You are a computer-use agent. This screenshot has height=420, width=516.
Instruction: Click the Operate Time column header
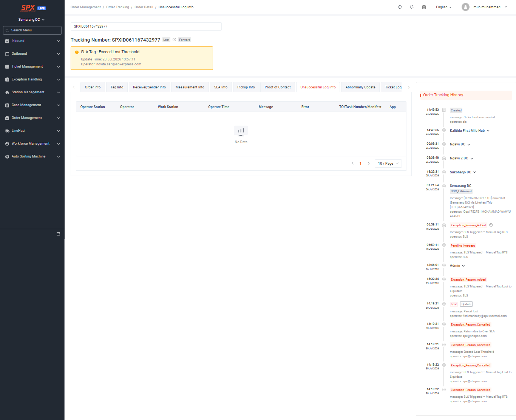(219, 107)
